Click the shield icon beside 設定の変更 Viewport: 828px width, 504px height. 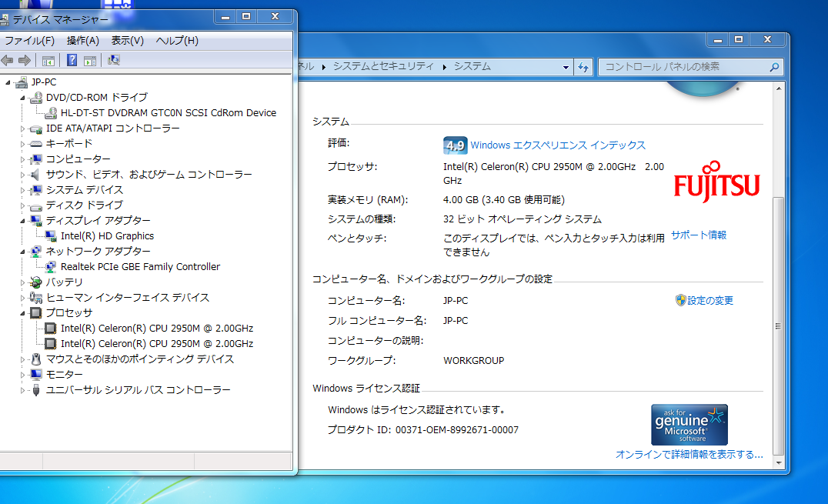tap(681, 300)
